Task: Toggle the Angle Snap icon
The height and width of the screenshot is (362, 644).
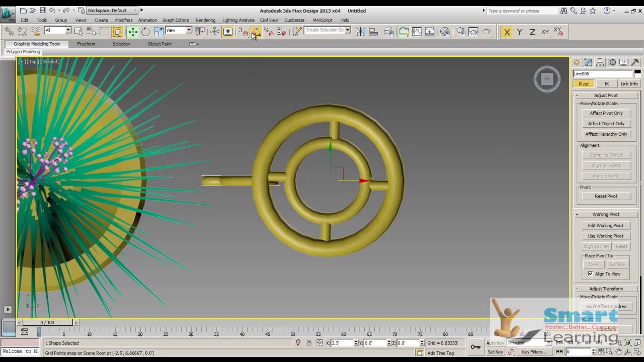Action: tap(256, 32)
